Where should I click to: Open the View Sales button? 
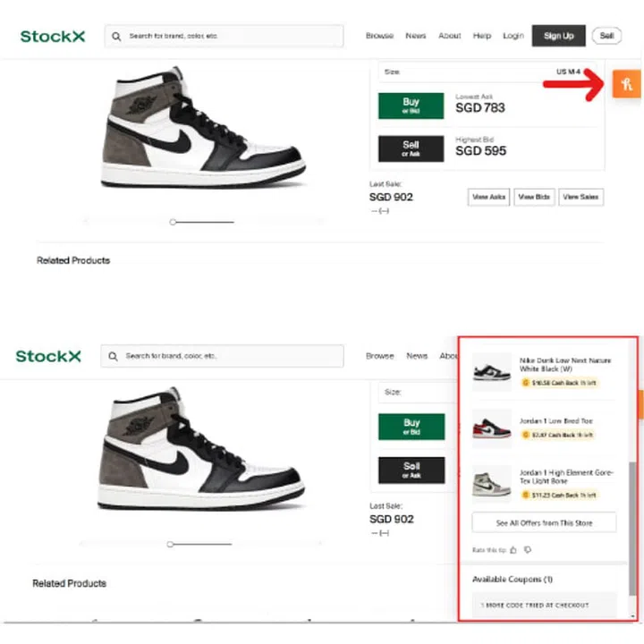tap(581, 197)
